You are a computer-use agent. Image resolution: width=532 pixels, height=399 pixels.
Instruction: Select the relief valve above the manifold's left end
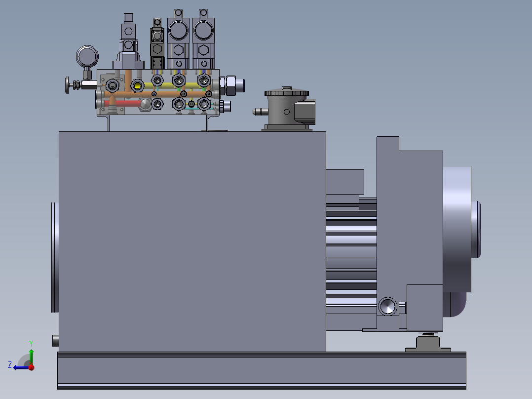[128, 41]
